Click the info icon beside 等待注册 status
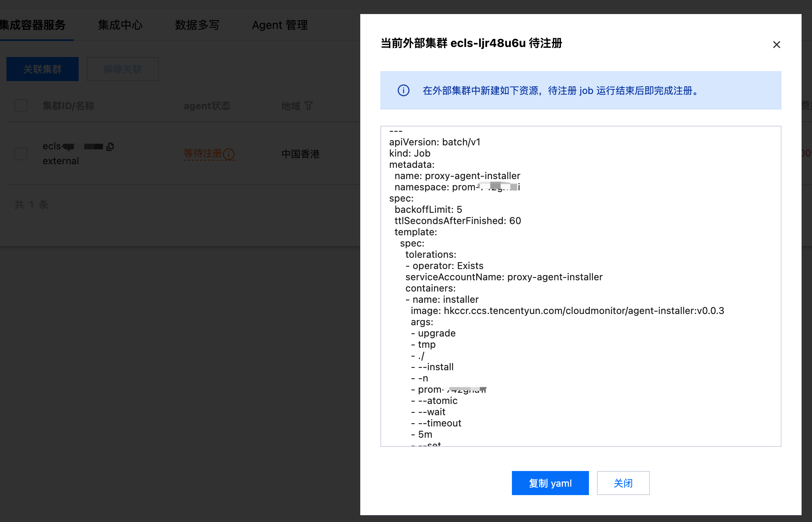The image size is (812, 522). (229, 154)
